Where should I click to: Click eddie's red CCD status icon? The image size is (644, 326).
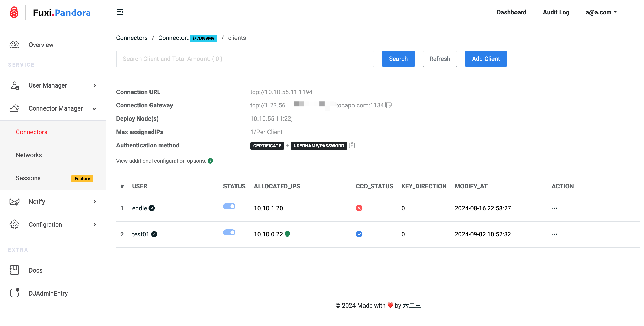(x=359, y=208)
